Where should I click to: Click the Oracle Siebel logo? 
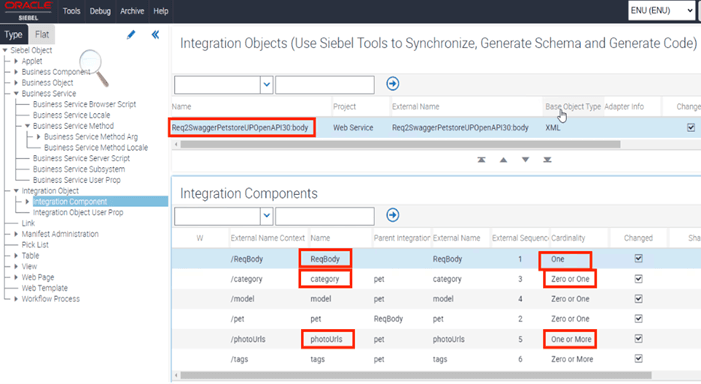(x=28, y=11)
